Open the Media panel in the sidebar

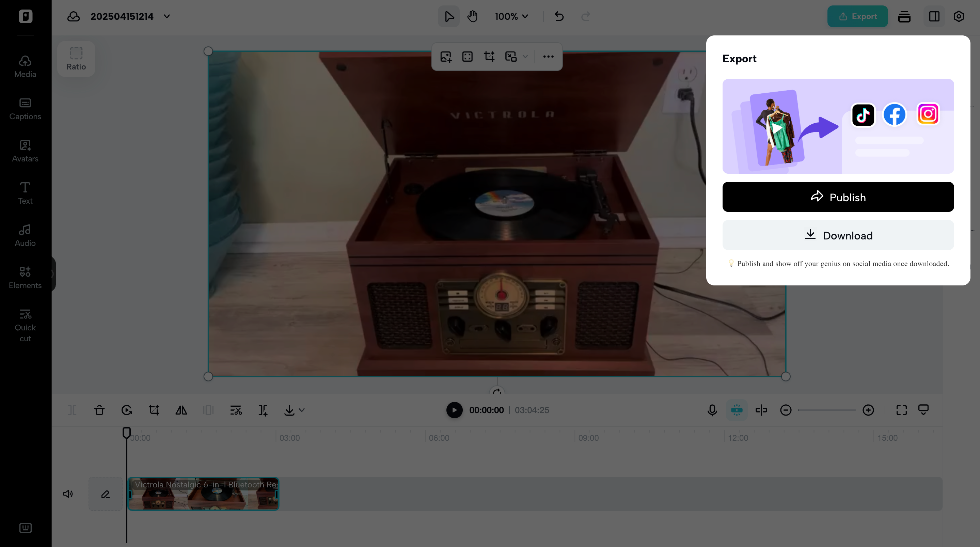[x=25, y=65]
